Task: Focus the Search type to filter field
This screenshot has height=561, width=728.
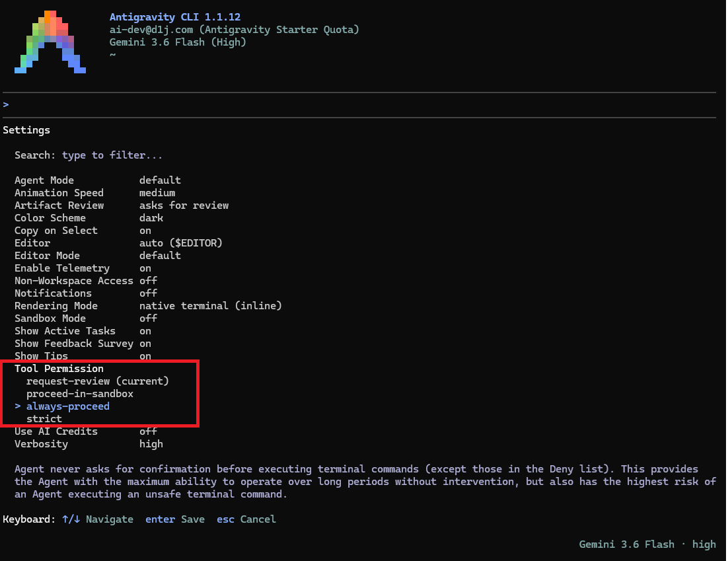Action: 89,155
